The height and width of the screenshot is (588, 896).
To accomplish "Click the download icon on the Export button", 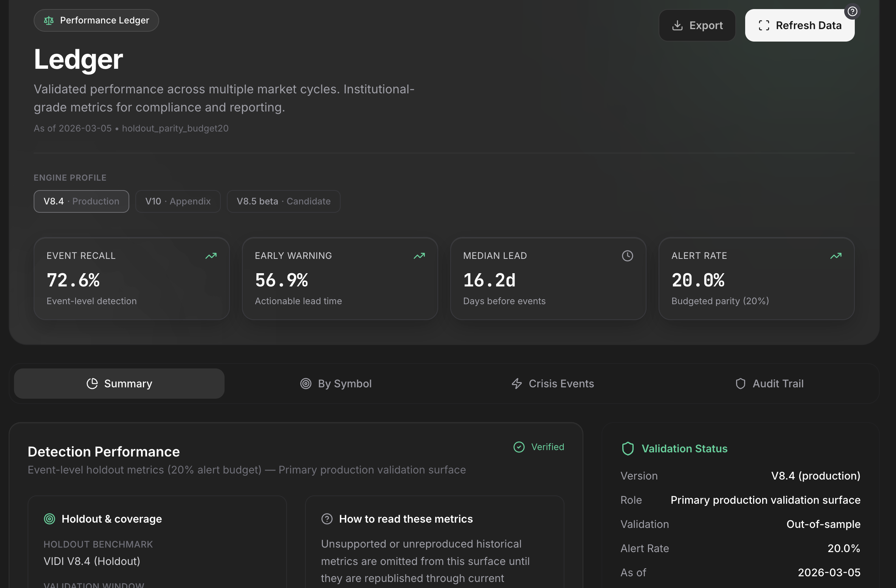I will coord(677,25).
